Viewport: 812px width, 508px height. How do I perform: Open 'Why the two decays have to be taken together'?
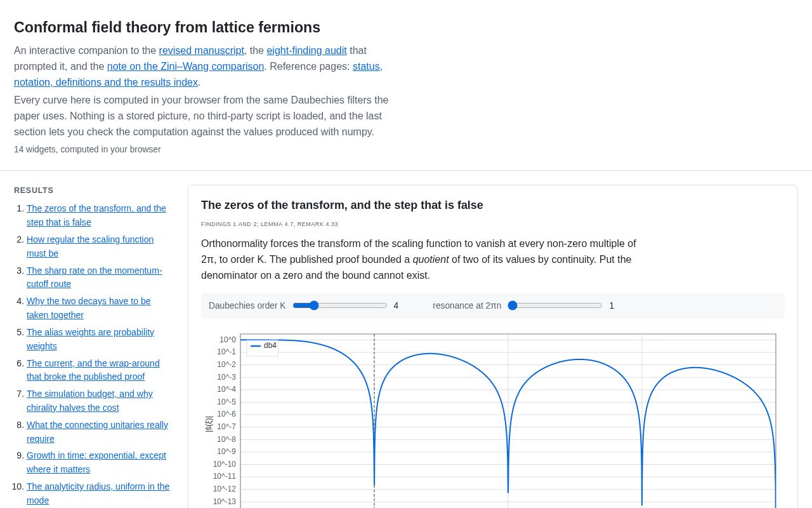click(89, 308)
